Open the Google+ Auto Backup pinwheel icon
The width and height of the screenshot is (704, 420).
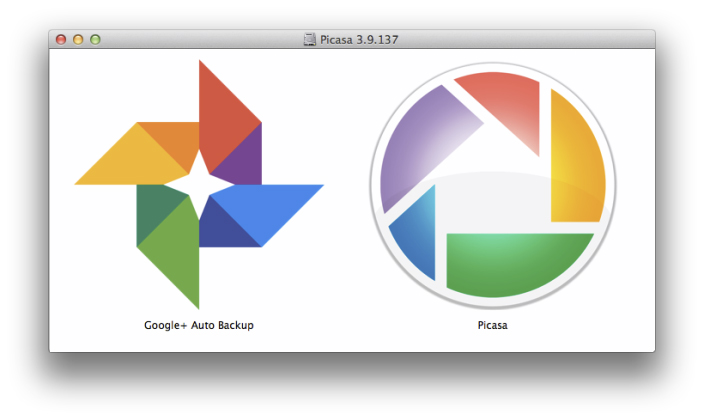pos(199,185)
